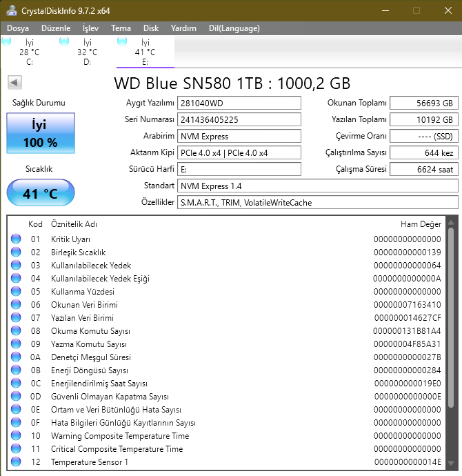Open the Tema menu
This screenshot has width=462, height=476.
121,28
